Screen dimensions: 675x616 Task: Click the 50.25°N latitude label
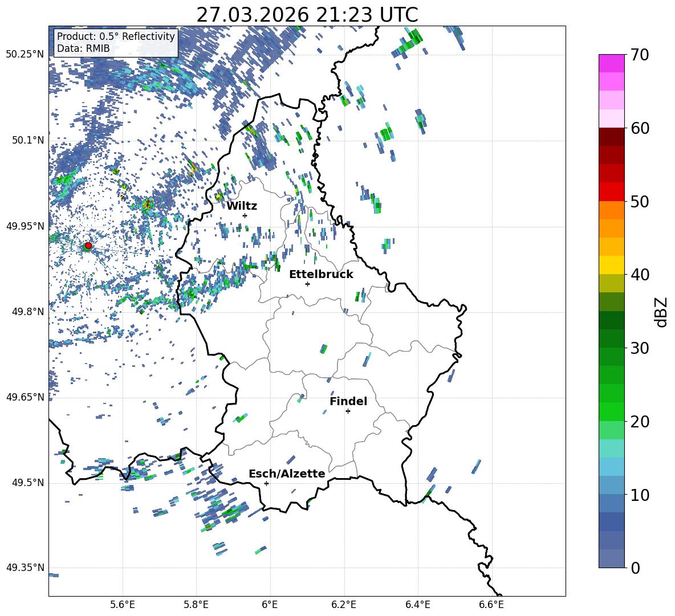(x=25, y=55)
